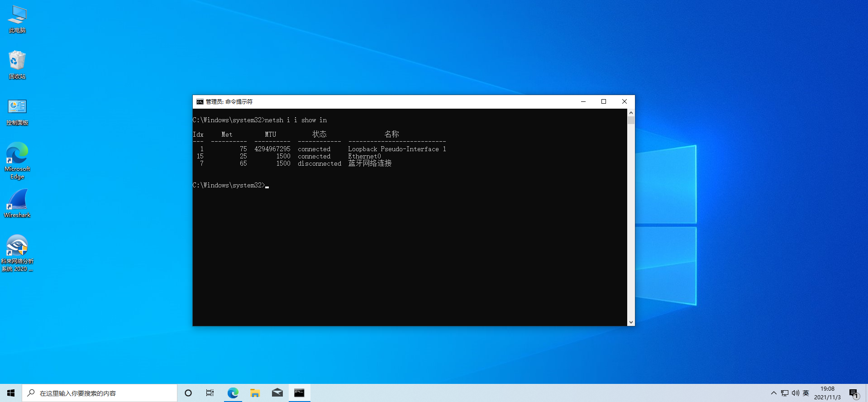Click the 'Loopback Pseudo-Interface 1' entry
Viewport: 868px width, 402px height.
tap(397, 149)
